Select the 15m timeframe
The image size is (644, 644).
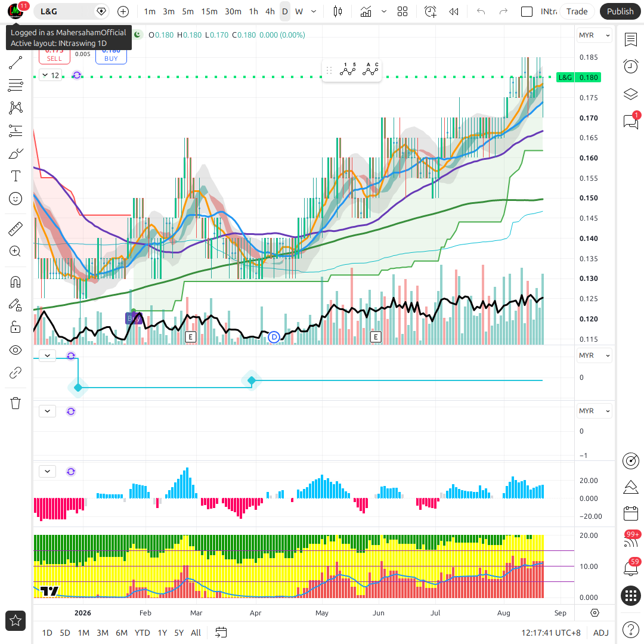(x=209, y=11)
